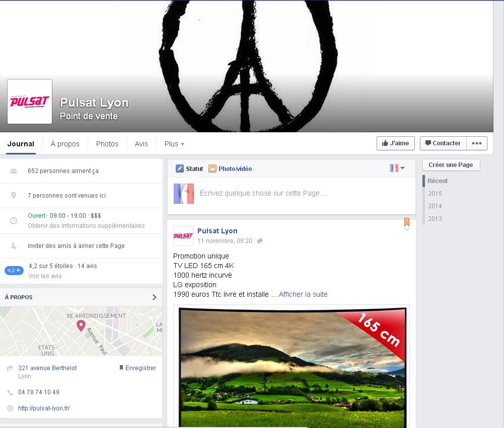Viewport: 504px width, 428px height.
Task: Click the Pulsat page profile logo
Action: pos(30,102)
